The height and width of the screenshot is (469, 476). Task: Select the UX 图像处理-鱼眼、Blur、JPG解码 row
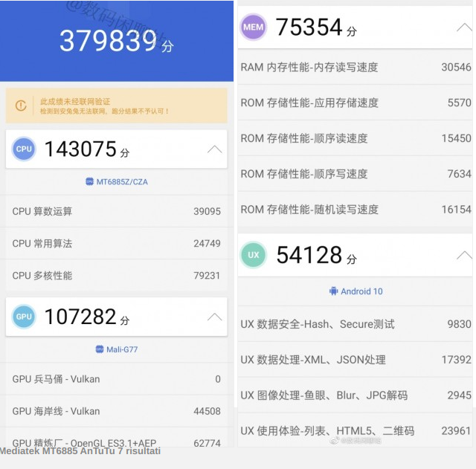click(x=356, y=395)
